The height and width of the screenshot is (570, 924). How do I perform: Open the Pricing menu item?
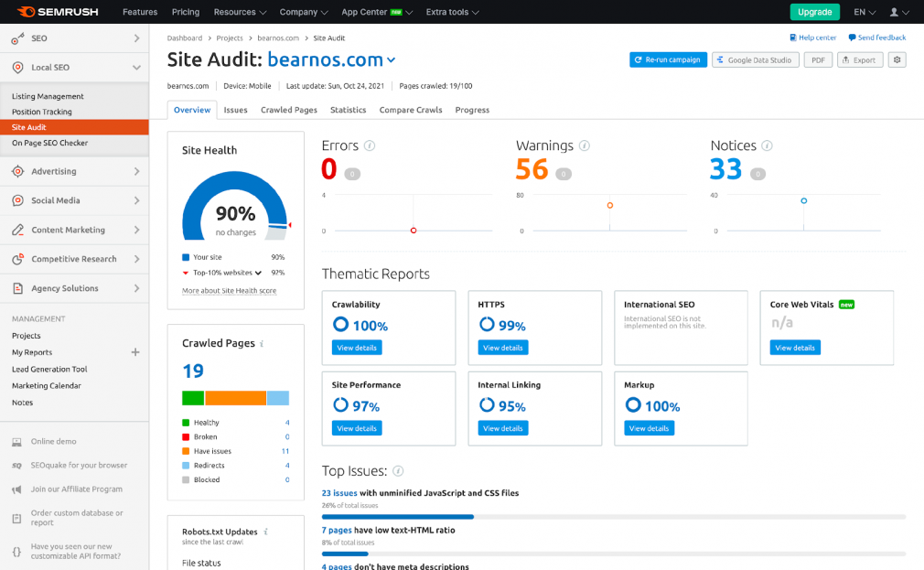tap(186, 12)
